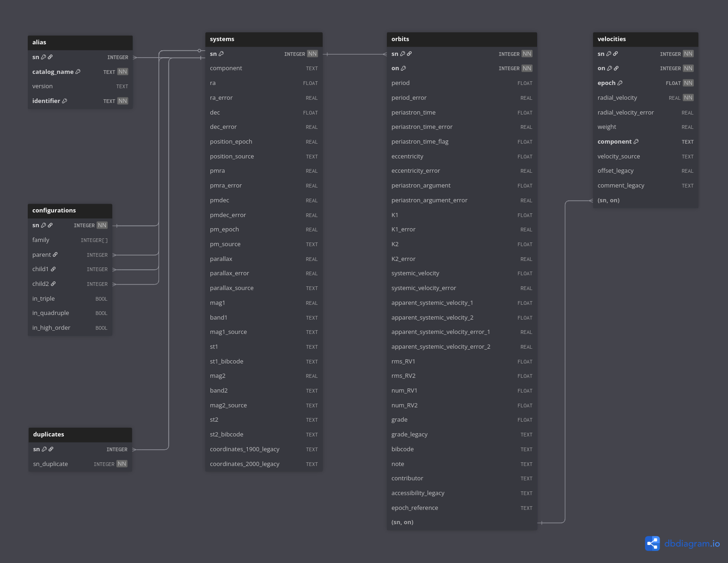Select the velocities table header
Screen dimensions: 728x563
click(645, 39)
